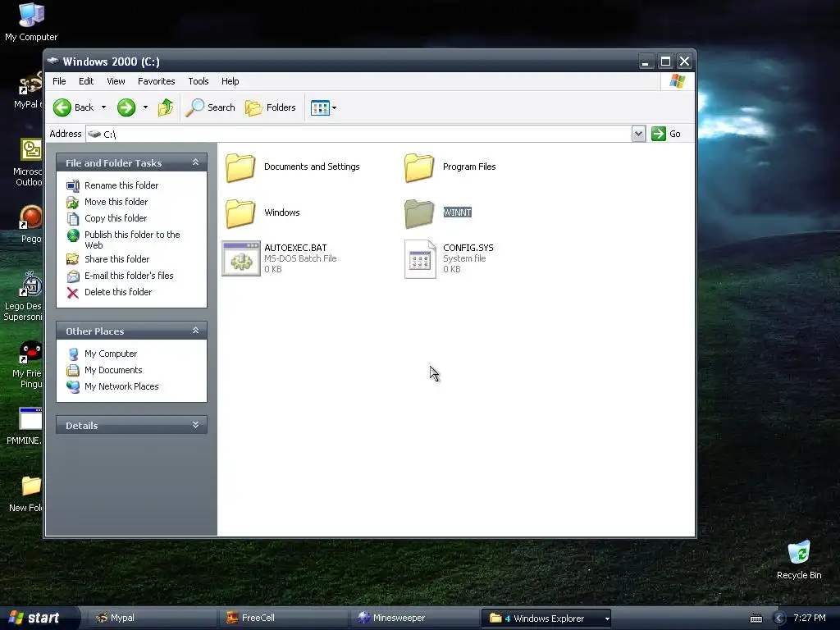Select the Lego Designer desktop shortcut
The height and width of the screenshot is (630, 840).
[x=30, y=284]
